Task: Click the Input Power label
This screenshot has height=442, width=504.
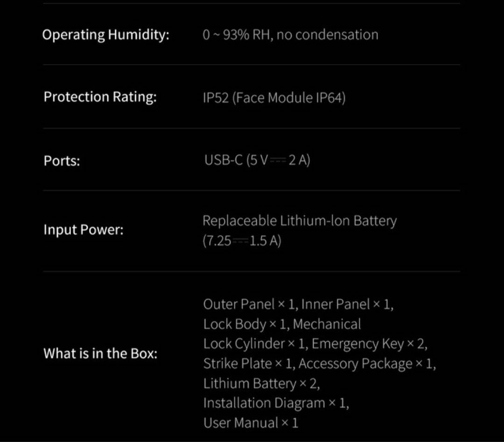Action: pos(84,230)
